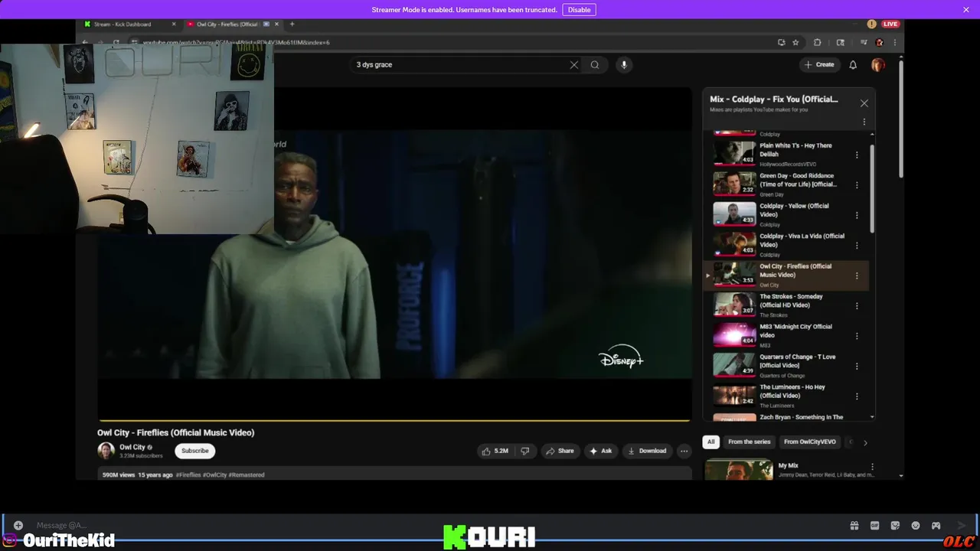Play The Strokes - Someday from playlist

click(786, 305)
